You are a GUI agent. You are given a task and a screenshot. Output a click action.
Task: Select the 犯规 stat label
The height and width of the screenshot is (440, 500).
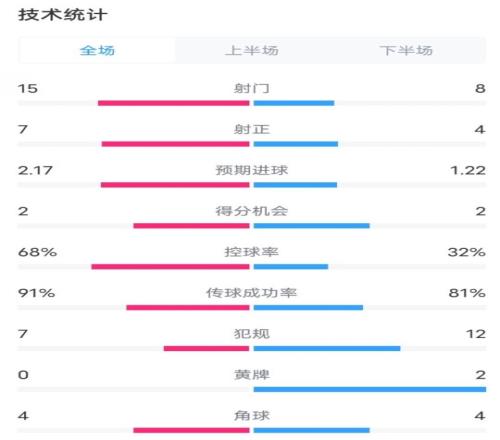252,334
